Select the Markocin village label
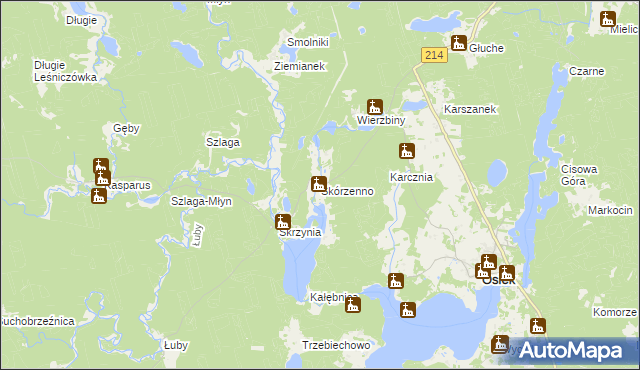 click(x=610, y=210)
